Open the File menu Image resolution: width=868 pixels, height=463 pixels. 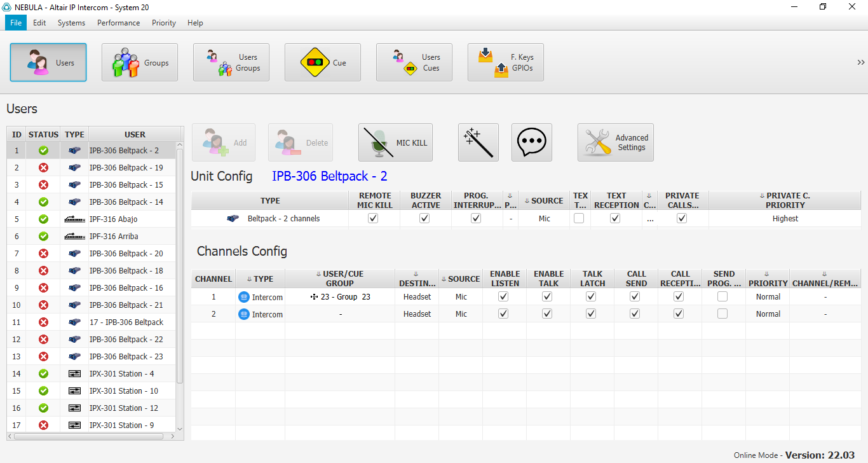coord(16,23)
